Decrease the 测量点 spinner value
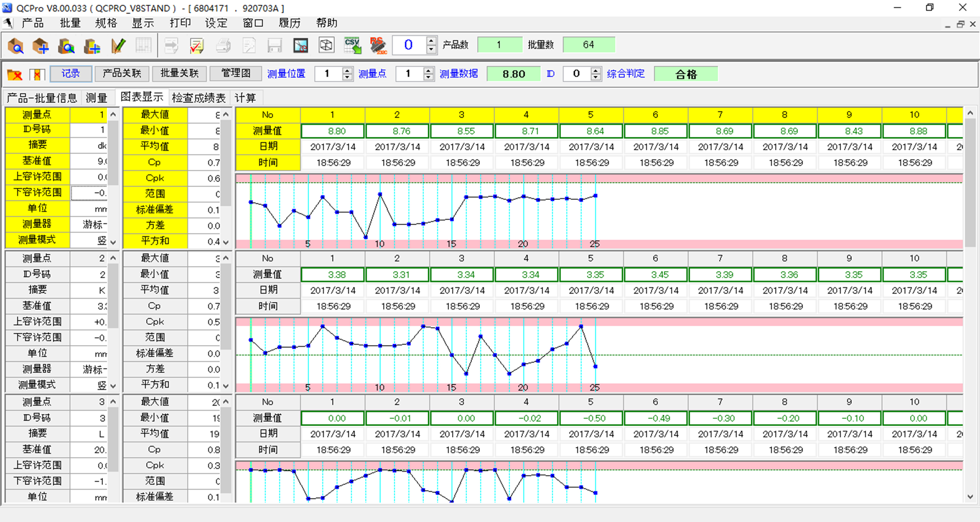The width and height of the screenshot is (980, 522). 428,77
